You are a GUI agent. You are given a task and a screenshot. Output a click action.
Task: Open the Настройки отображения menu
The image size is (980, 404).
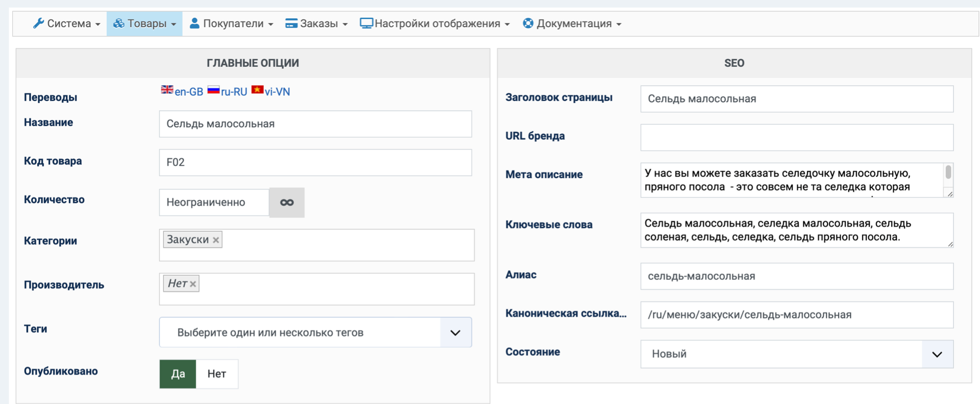click(435, 23)
